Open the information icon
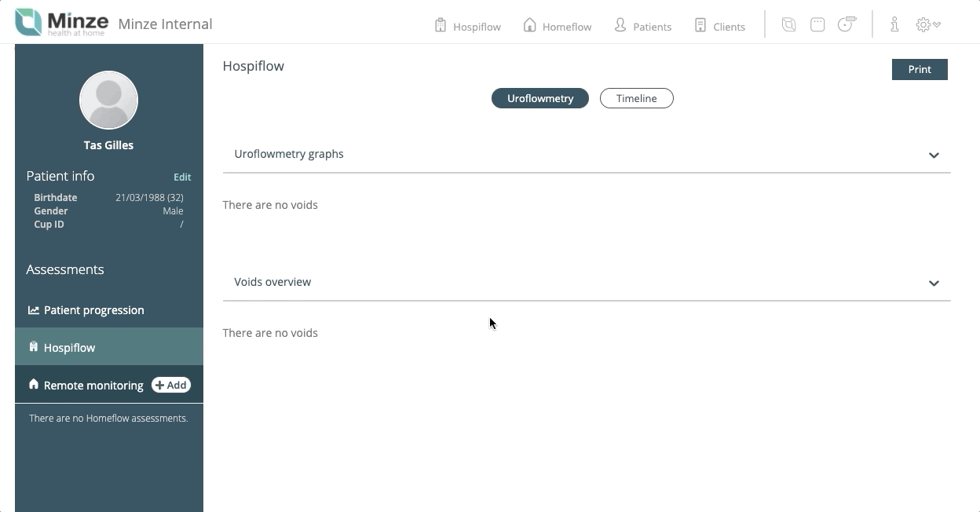 894,24
